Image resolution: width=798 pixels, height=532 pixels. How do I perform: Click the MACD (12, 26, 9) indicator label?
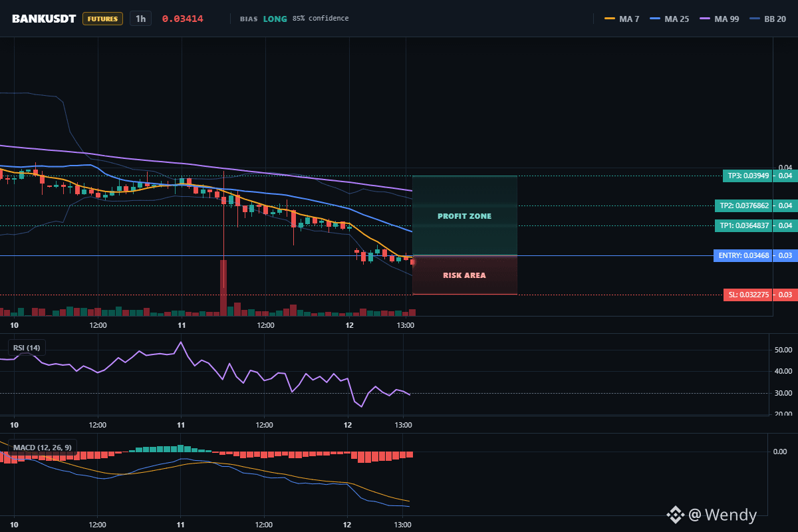(42, 448)
